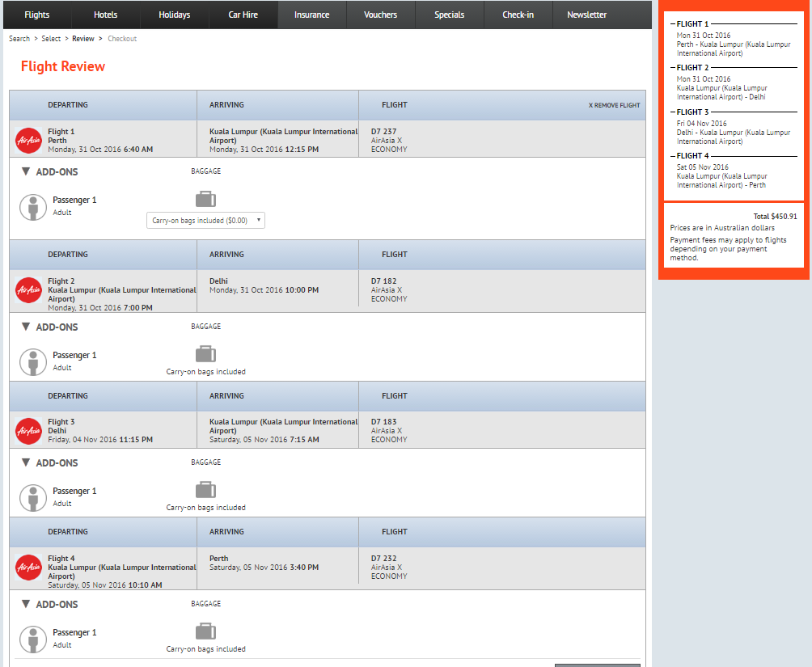Go back to Select in the breadcrumb

51,38
